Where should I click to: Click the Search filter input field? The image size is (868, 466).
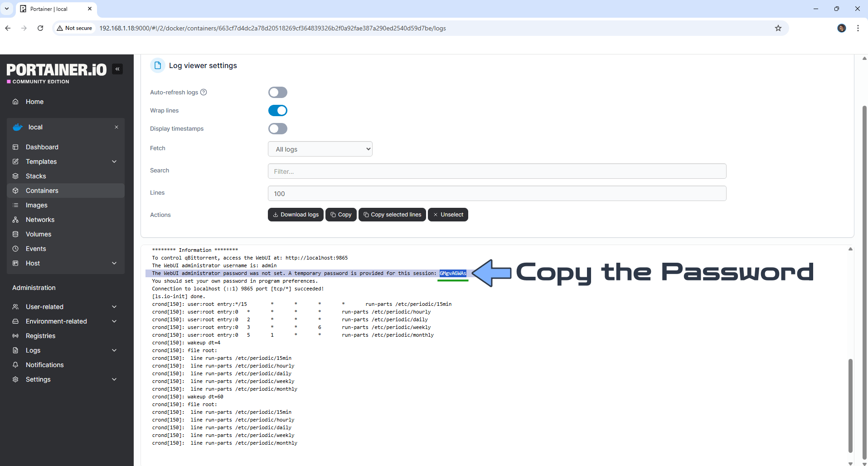[497, 172]
